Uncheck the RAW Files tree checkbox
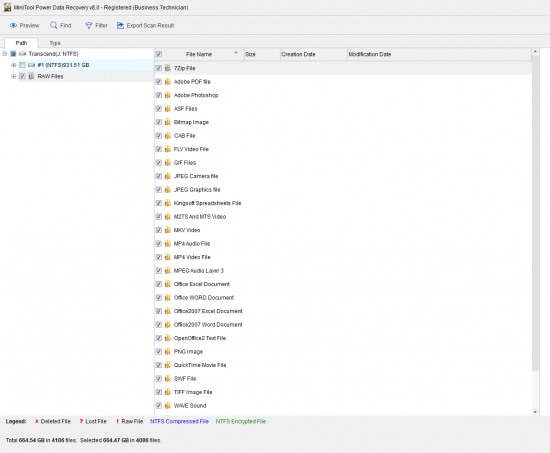 (x=22, y=76)
